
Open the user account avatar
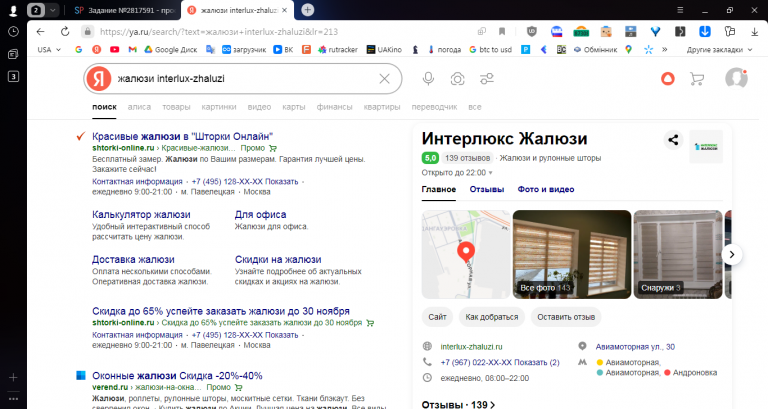(x=736, y=78)
